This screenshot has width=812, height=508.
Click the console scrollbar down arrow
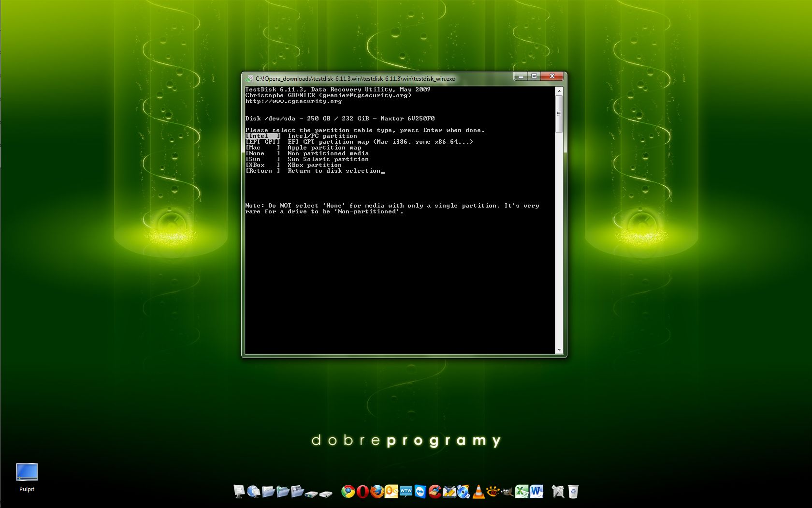559,350
